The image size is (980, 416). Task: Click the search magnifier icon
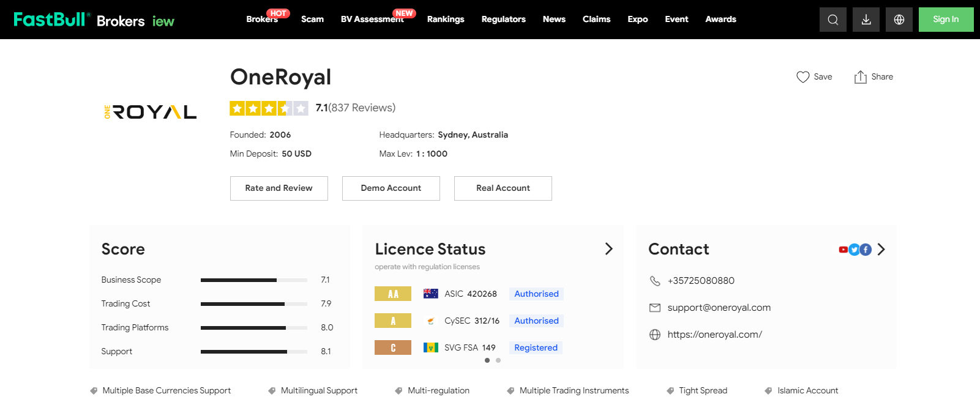point(832,20)
